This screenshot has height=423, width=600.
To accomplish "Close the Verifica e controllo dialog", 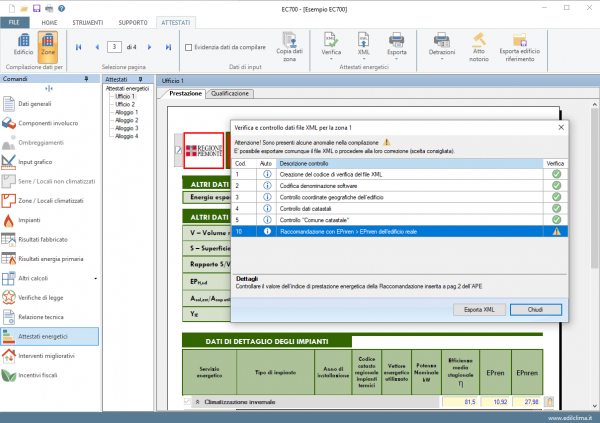I will coord(561,127).
